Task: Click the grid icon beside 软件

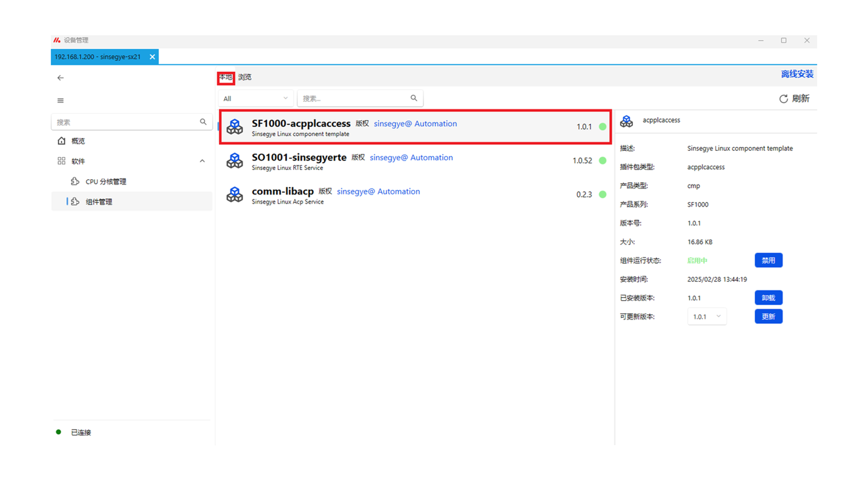Action: tap(61, 161)
